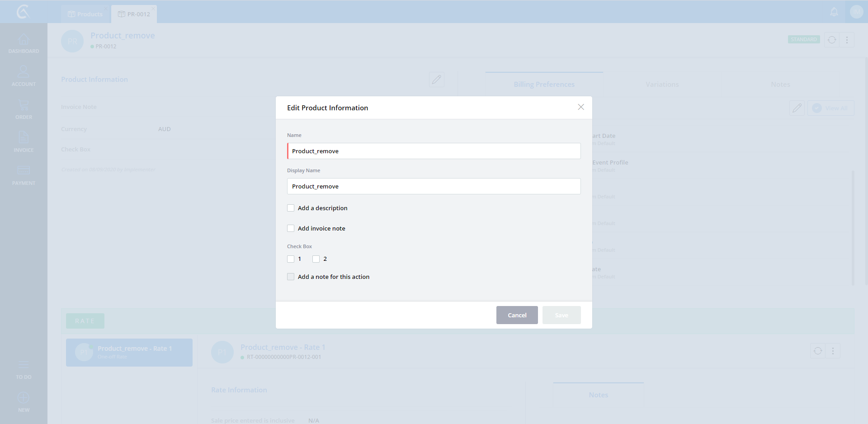868x424 pixels.
Task: Check the Check Box option 1
Action: [291, 259]
